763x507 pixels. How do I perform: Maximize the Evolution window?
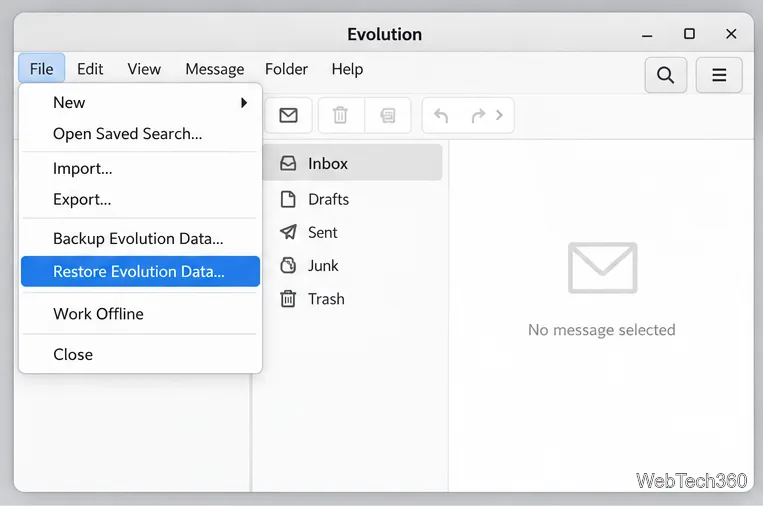tap(689, 34)
